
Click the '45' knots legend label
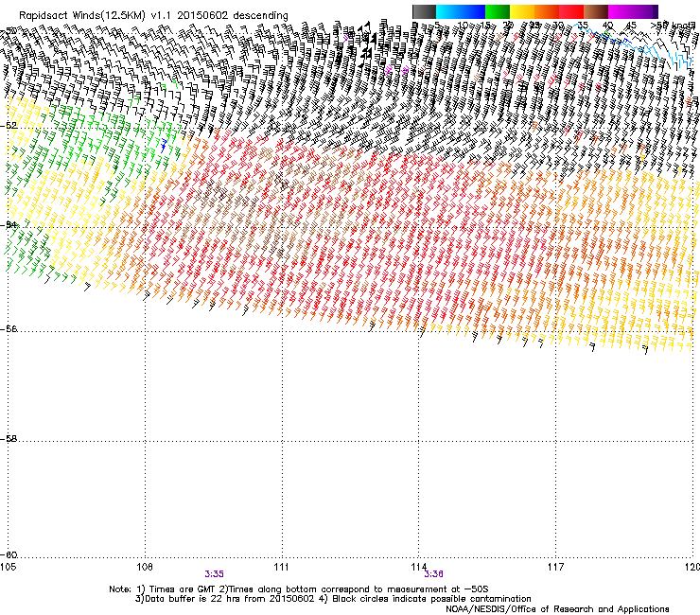click(x=631, y=25)
